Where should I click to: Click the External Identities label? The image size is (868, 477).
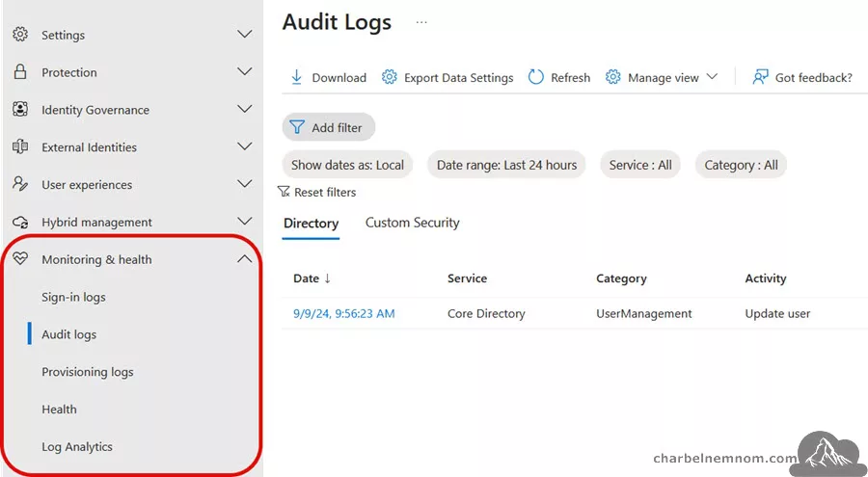[x=89, y=147]
